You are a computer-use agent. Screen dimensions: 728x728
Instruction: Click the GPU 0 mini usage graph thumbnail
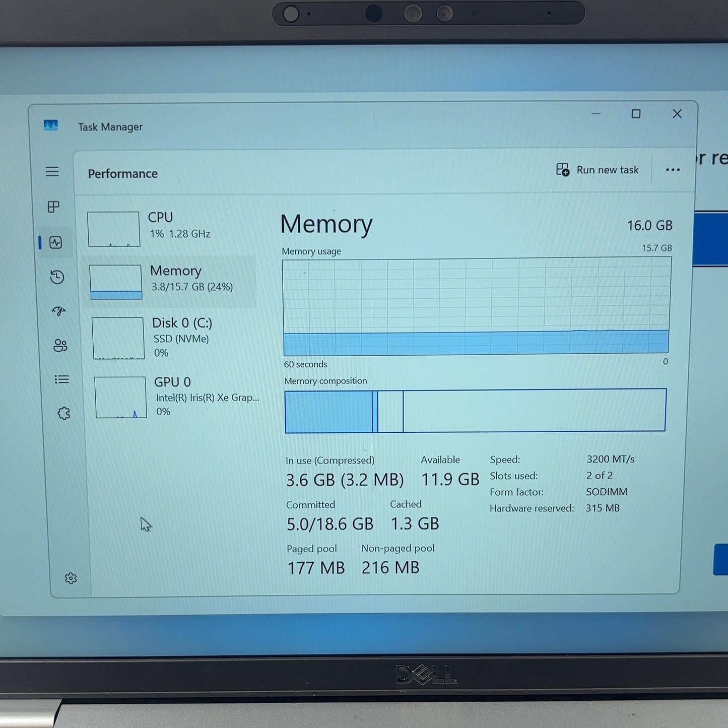tap(120, 397)
